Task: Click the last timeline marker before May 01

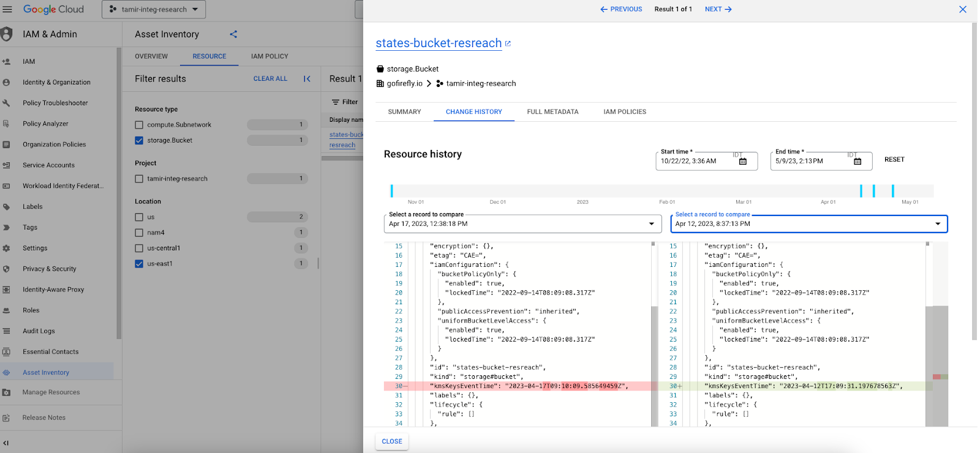Action: pos(893,190)
